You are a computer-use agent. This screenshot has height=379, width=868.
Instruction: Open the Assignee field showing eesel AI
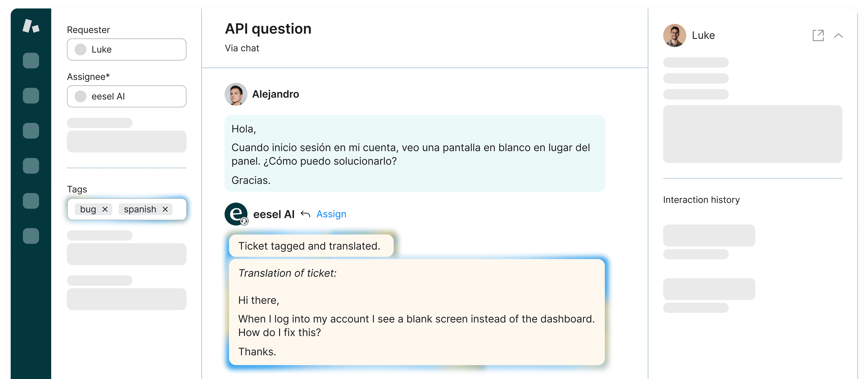click(x=127, y=96)
